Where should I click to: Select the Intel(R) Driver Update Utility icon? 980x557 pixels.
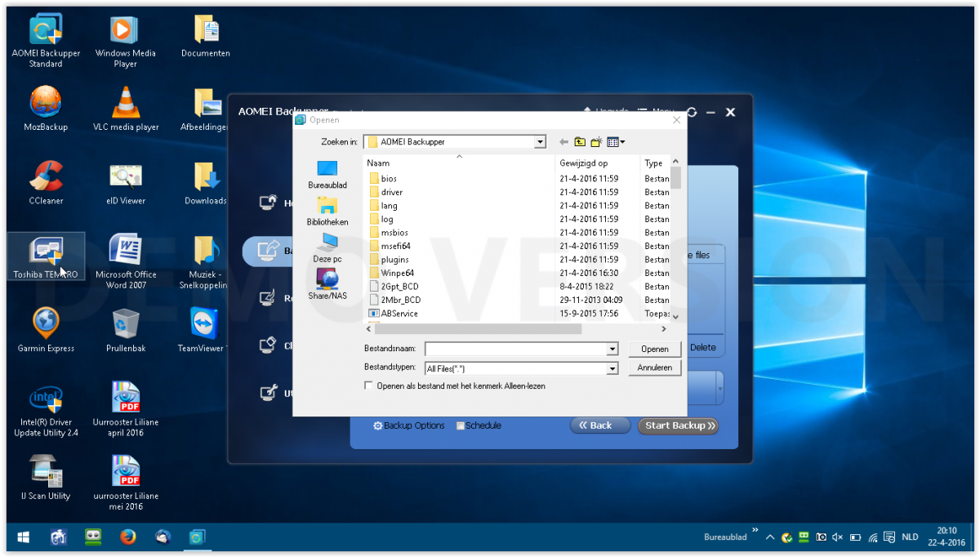(46, 410)
